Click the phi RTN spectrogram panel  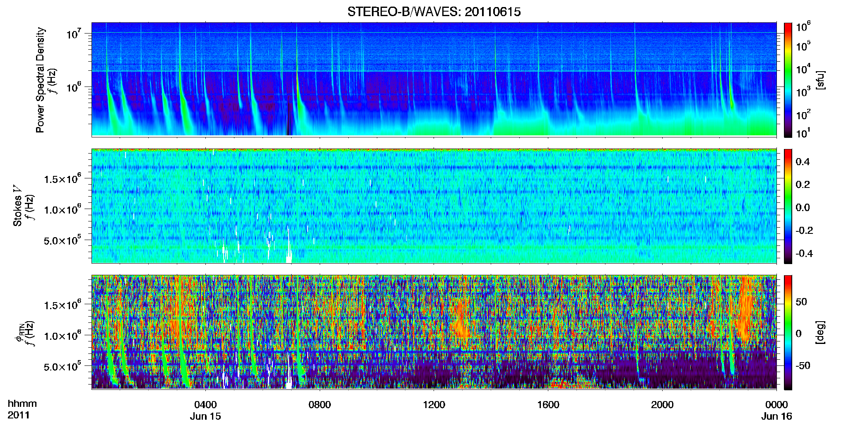point(434,332)
